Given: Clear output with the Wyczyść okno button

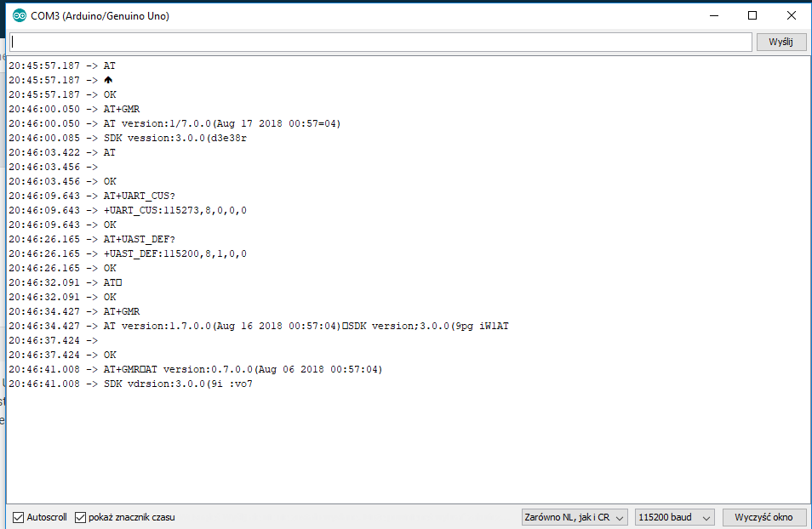Looking at the screenshot, I should pos(763,517).
